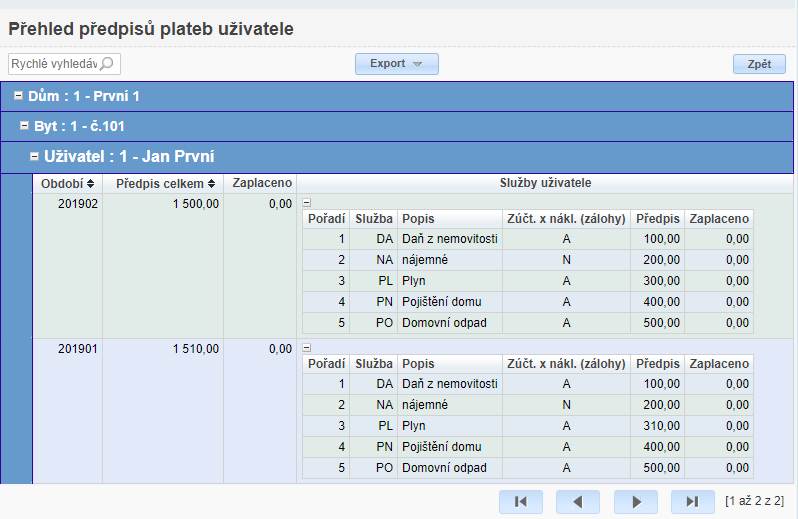Collapse the Byt : 1 - č.101 group
This screenshot has height=519, width=798.
pos(24,126)
